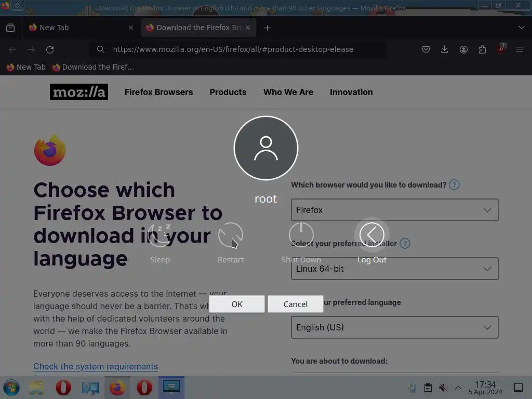Cancel the logout dialog
Viewport: 532px width, 399px height.
[296, 304]
